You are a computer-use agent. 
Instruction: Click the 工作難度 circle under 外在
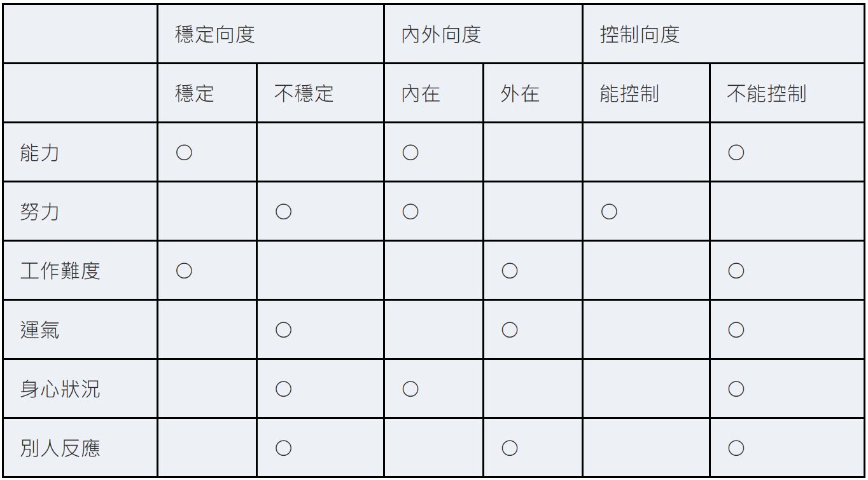tap(509, 271)
